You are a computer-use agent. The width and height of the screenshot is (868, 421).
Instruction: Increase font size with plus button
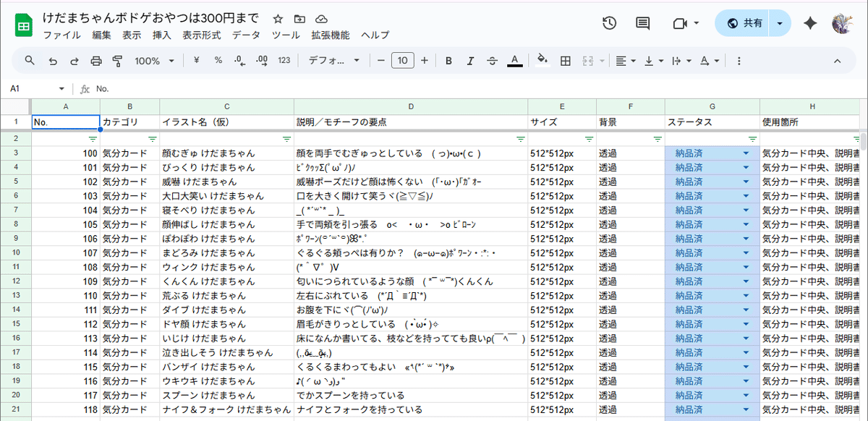click(424, 61)
